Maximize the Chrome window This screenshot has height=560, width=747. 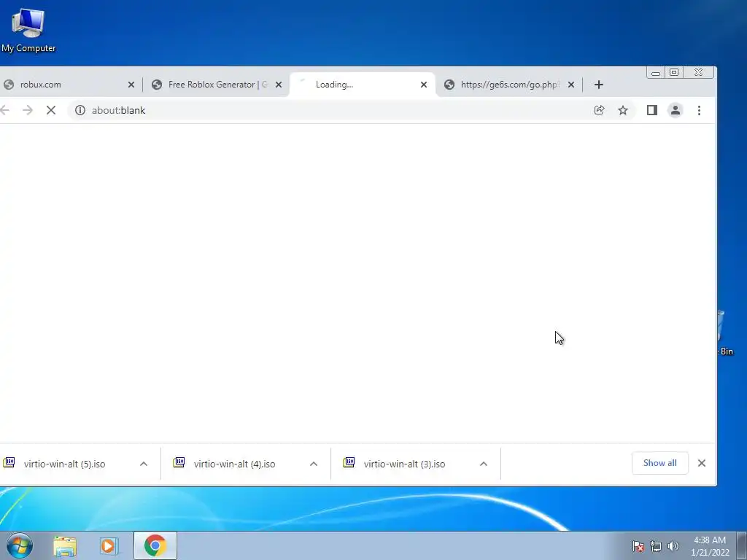tap(674, 72)
